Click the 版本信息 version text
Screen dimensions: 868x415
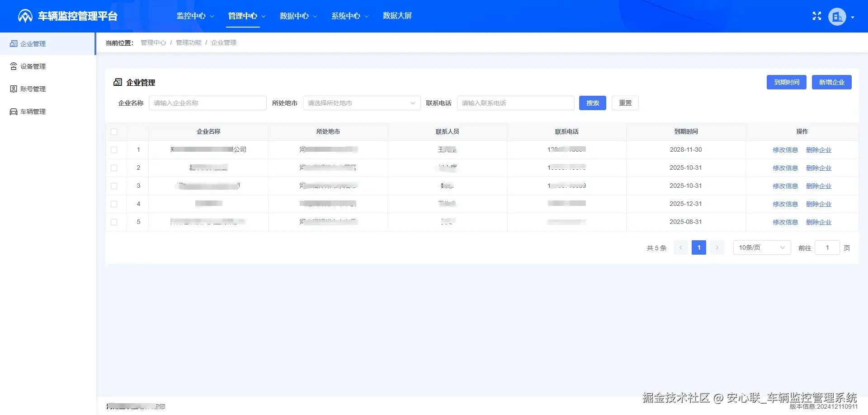(x=823, y=406)
